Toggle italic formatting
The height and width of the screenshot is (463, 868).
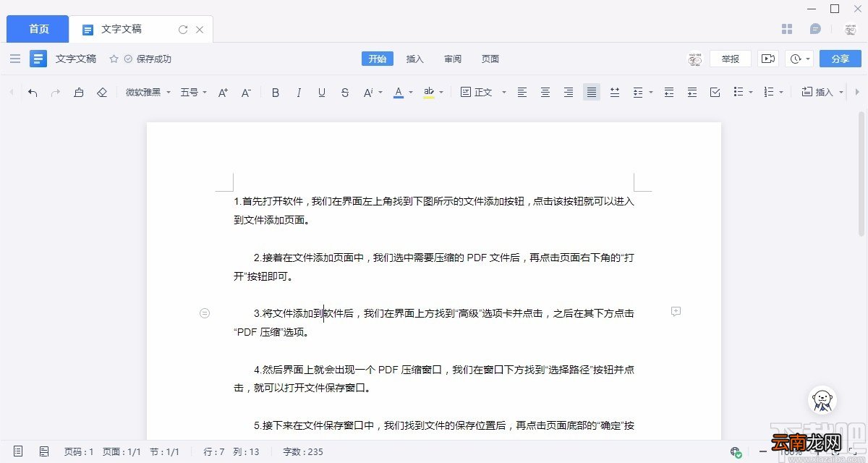[x=299, y=93]
